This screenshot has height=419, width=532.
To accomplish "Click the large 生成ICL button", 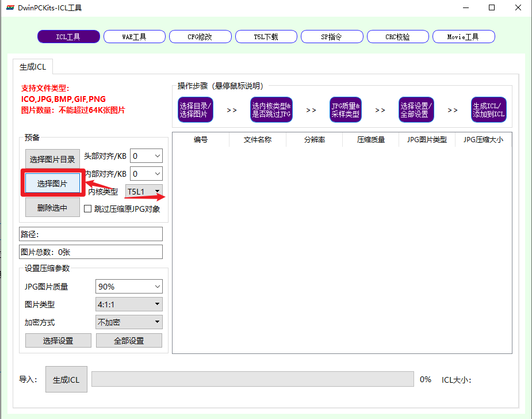I will 66,379.
